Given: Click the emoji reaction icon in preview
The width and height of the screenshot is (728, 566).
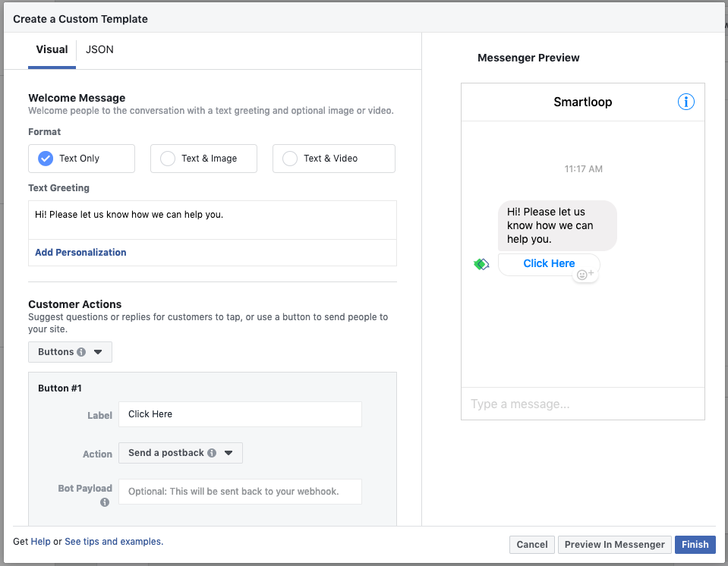Looking at the screenshot, I should pyautogui.click(x=585, y=275).
